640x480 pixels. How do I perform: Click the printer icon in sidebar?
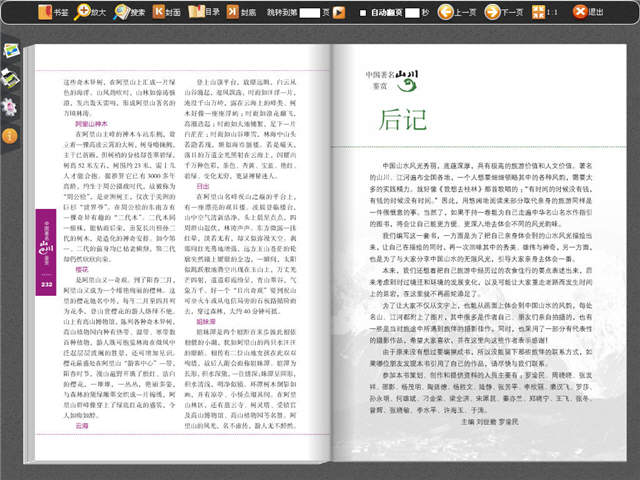[x=10, y=78]
